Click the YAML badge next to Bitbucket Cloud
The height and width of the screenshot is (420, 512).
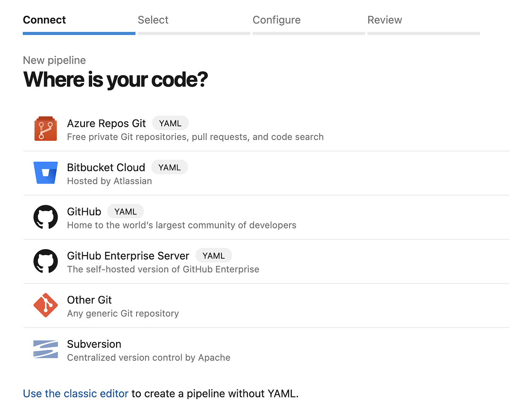click(x=169, y=167)
